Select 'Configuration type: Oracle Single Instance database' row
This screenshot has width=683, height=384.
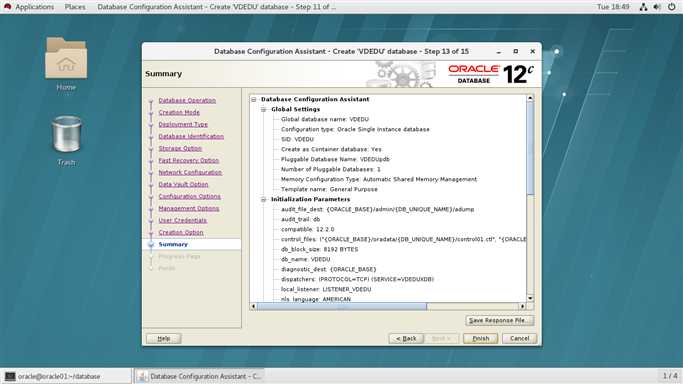click(355, 129)
